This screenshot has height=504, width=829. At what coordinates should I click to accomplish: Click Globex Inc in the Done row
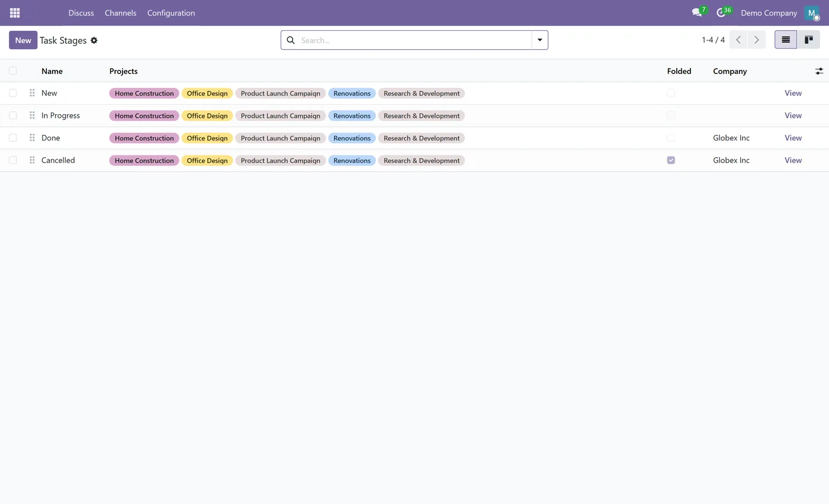click(731, 138)
